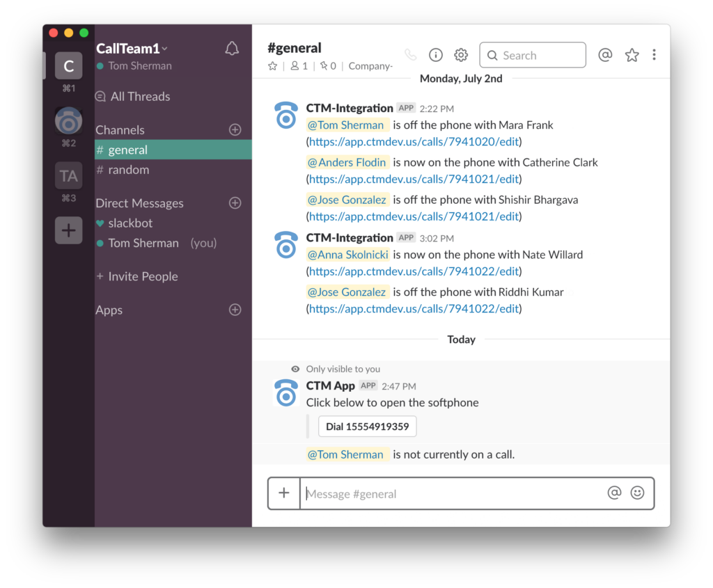713x588 pixels.
Task: Open notification bell preferences
Action: 232,49
